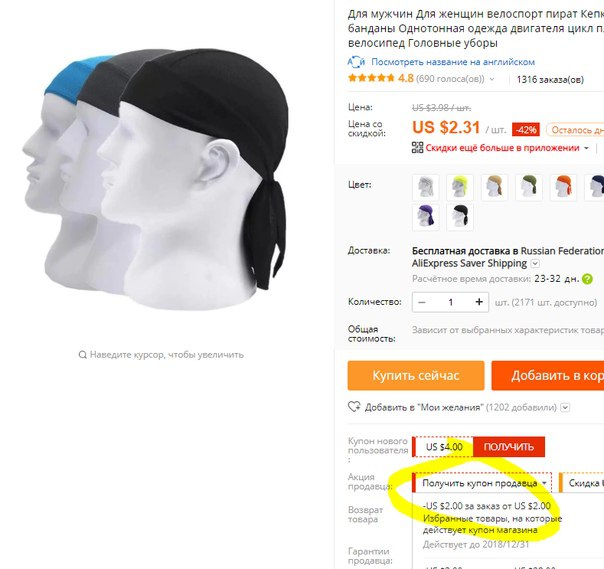Image resolution: width=604 pixels, height=569 pixels.
Task: Select the black bandana color swatch
Action: pyautogui.click(x=460, y=217)
